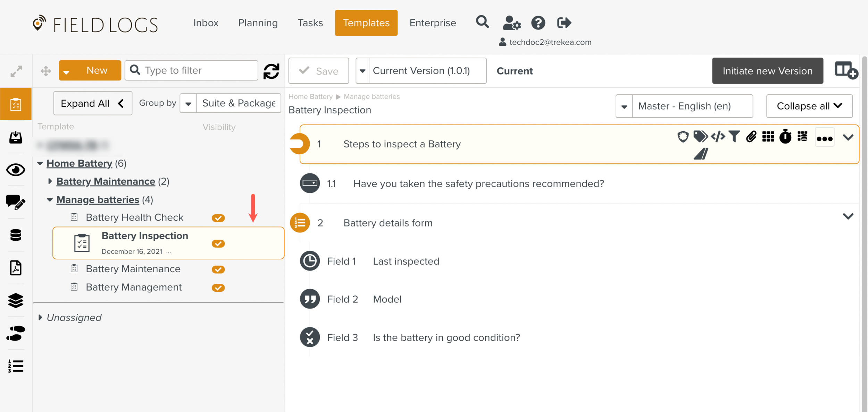Click Initiate new Version button
The height and width of the screenshot is (412, 868).
[x=767, y=71]
